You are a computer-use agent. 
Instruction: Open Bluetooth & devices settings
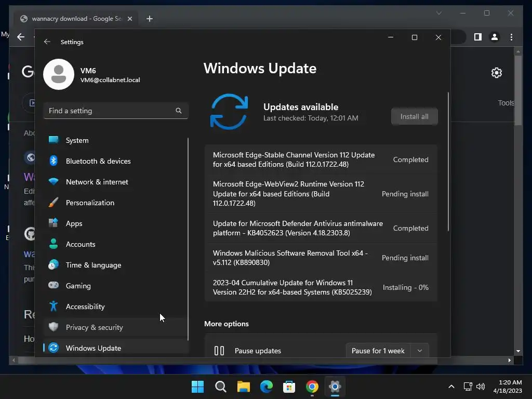coord(115,161)
